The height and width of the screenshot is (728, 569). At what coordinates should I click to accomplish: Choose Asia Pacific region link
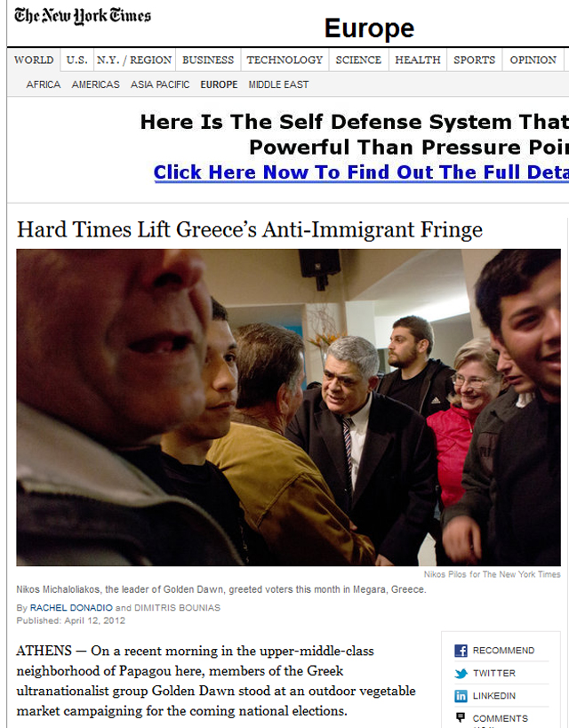click(x=160, y=84)
